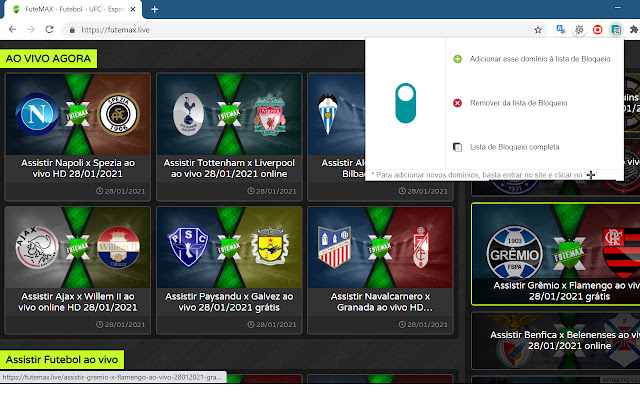Click the Grêmio club crest
Viewport: 640px width, 400px height.
pyautogui.click(x=514, y=253)
